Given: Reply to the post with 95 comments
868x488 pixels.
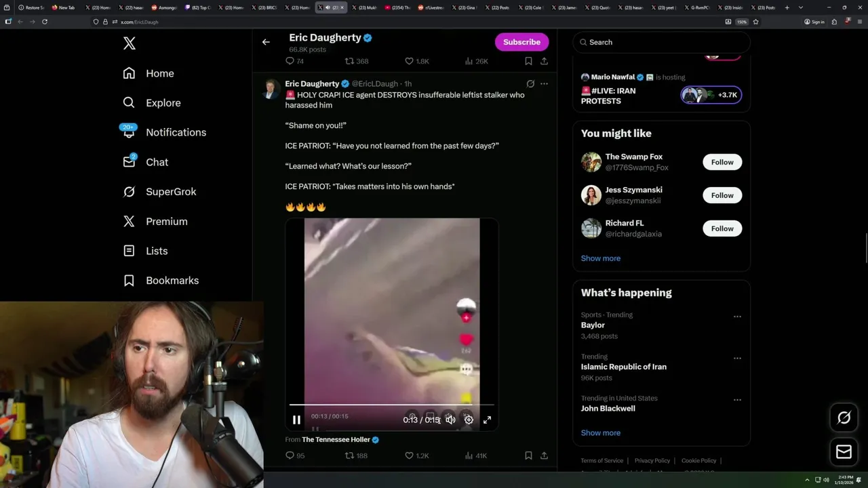Looking at the screenshot, I should pos(295,455).
